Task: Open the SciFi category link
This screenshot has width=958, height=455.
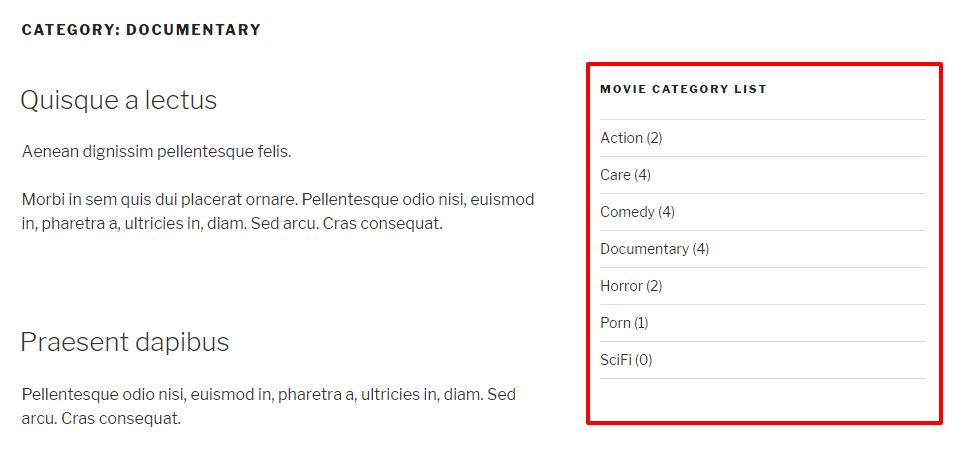Action: tap(615, 360)
